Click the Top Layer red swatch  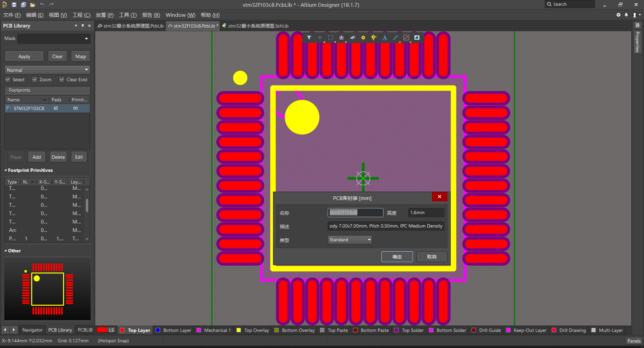click(x=122, y=330)
